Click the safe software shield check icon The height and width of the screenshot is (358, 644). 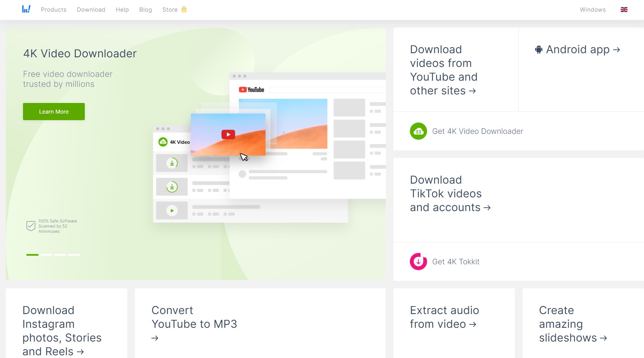tap(31, 226)
